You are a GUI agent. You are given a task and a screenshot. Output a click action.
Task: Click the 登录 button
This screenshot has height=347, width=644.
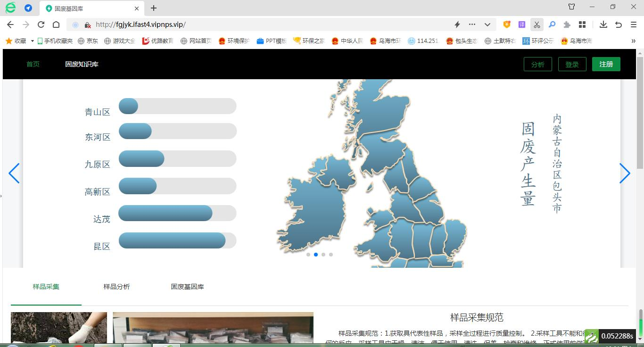coord(572,64)
